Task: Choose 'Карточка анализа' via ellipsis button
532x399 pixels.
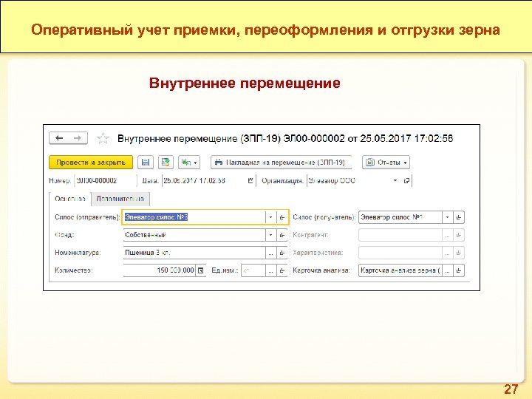Action: tap(447, 270)
